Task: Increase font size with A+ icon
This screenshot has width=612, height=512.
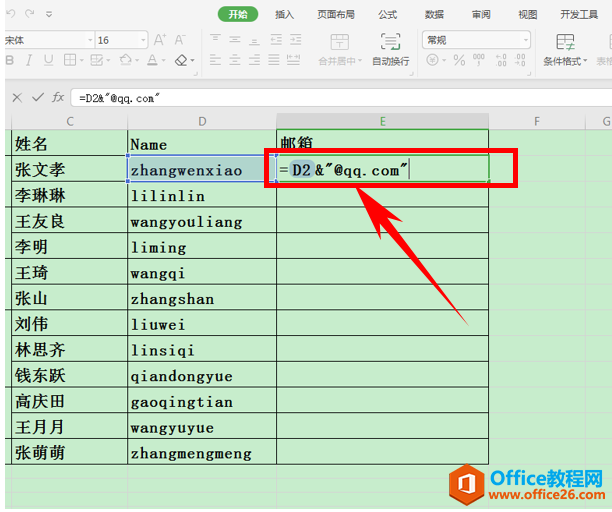Action: (x=160, y=40)
